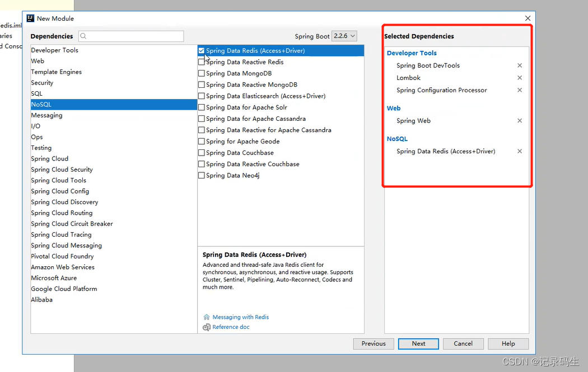Screen dimensions: 588x372
Task: Select the NoSQL category
Action: click(114, 105)
